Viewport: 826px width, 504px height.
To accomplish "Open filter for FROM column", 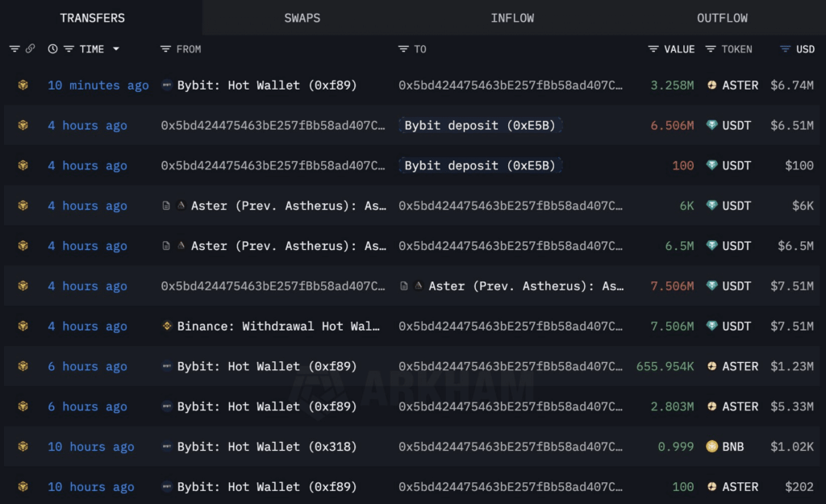I will pyautogui.click(x=165, y=49).
